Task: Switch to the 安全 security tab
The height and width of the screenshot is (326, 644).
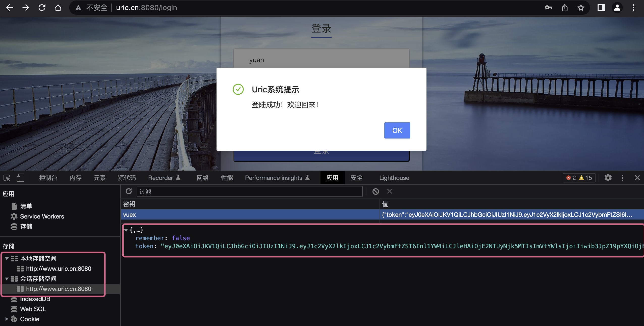Action: click(357, 178)
